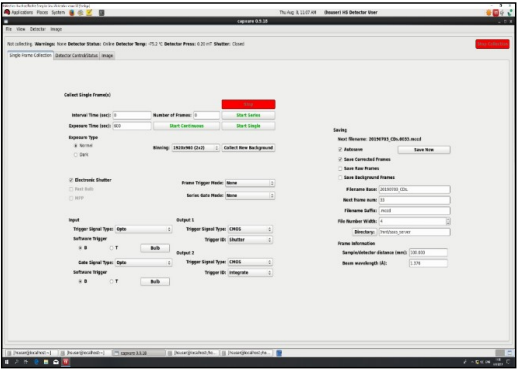Open Output 2 Trigger ID Integrate dropdown
The image size is (519, 370).
pos(250,273)
